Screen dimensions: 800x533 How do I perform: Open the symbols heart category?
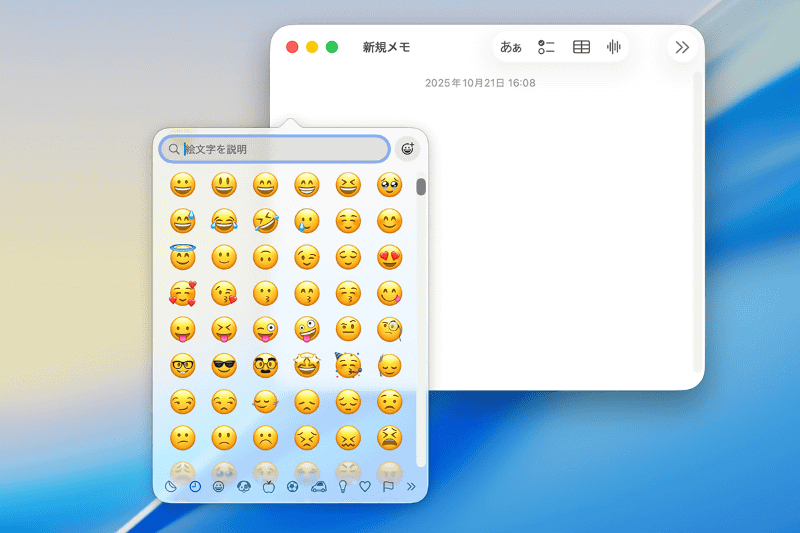[x=365, y=486]
